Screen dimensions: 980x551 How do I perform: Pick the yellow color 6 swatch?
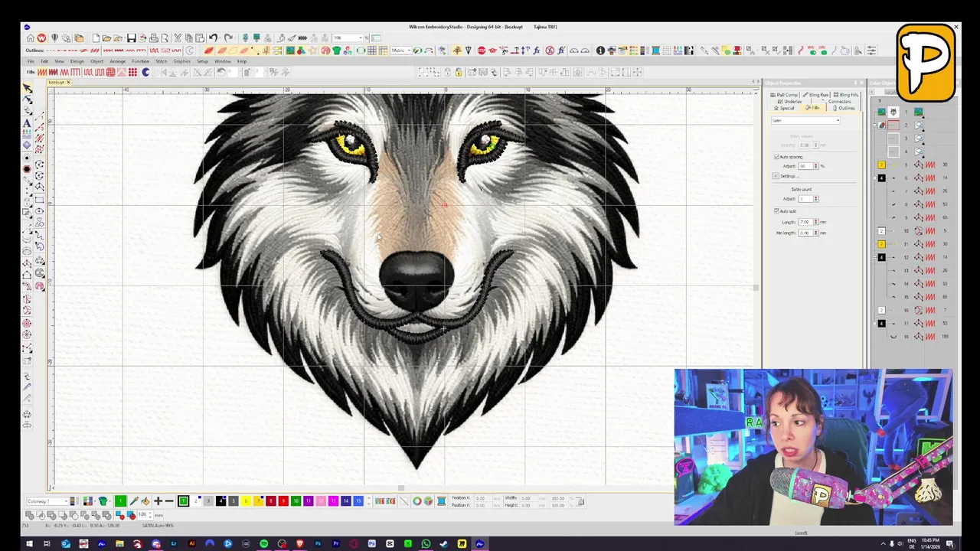(x=246, y=501)
